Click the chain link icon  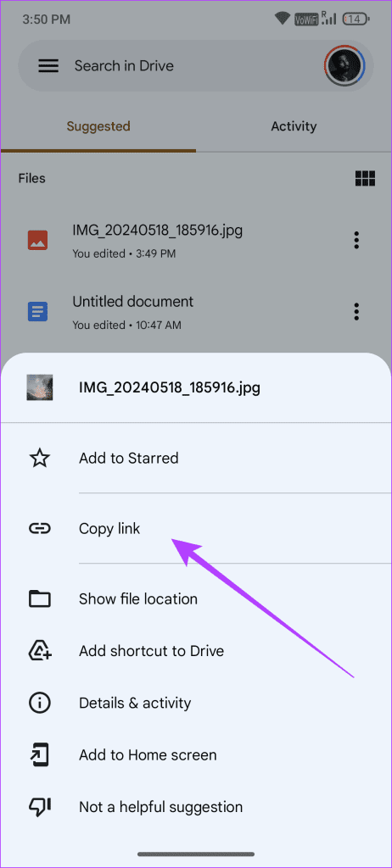point(39,529)
